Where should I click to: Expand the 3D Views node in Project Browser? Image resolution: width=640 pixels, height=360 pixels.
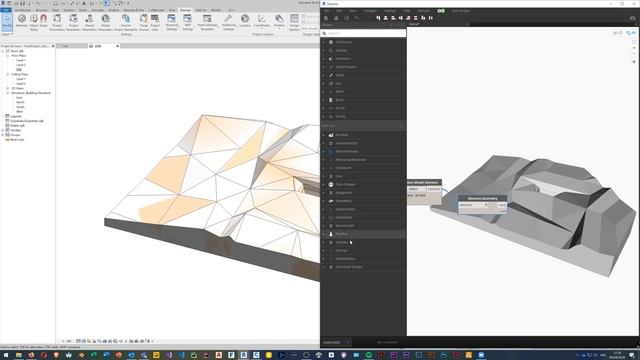pyautogui.click(x=8, y=88)
